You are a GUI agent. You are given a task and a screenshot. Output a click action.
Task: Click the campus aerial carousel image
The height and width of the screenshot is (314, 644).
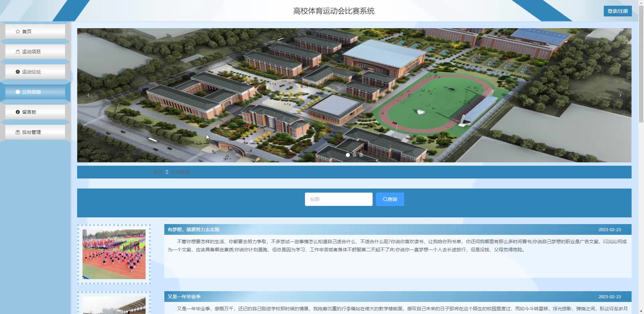(354, 95)
